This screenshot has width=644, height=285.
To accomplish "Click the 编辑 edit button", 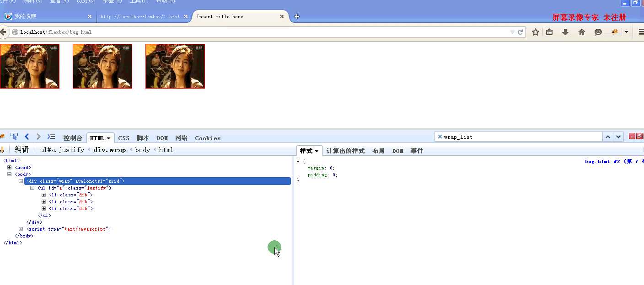I will click(21, 149).
